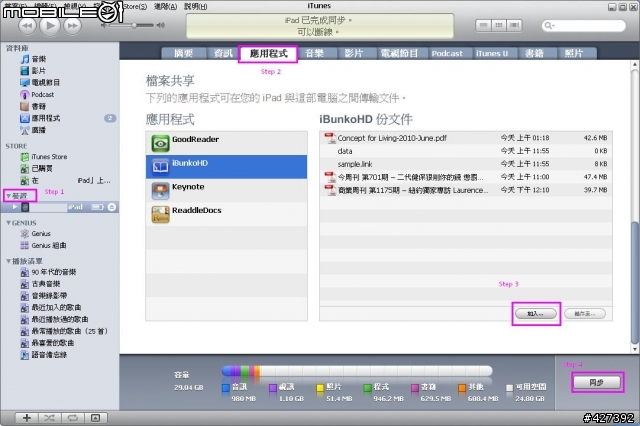
Task: Show the artwork viewer panel
Action: 95,418
